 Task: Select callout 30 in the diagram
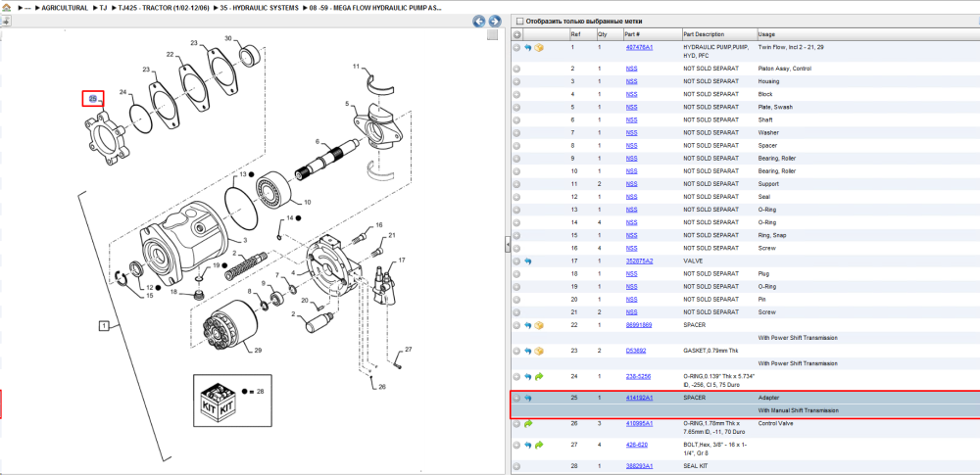pos(228,39)
